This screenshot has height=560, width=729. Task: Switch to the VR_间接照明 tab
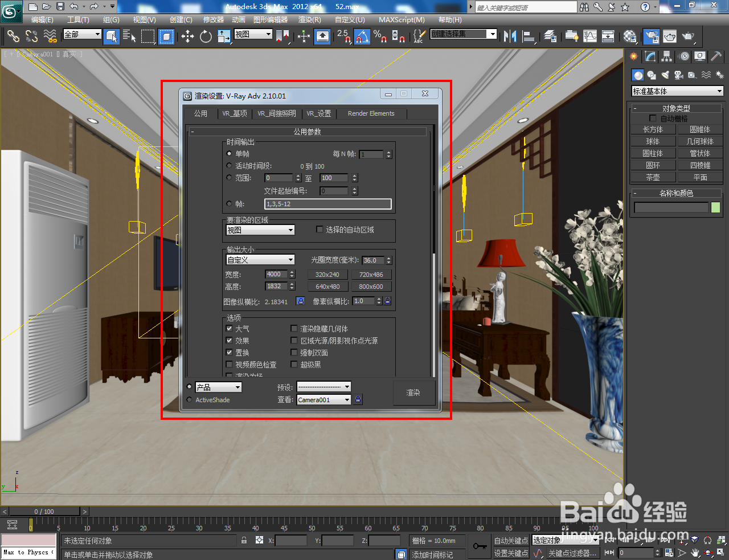tap(277, 113)
